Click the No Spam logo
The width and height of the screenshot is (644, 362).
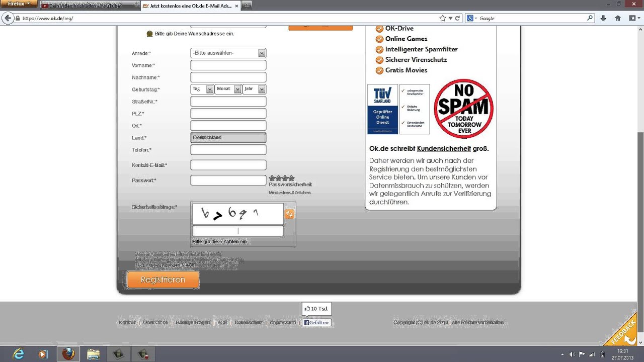[x=463, y=109]
